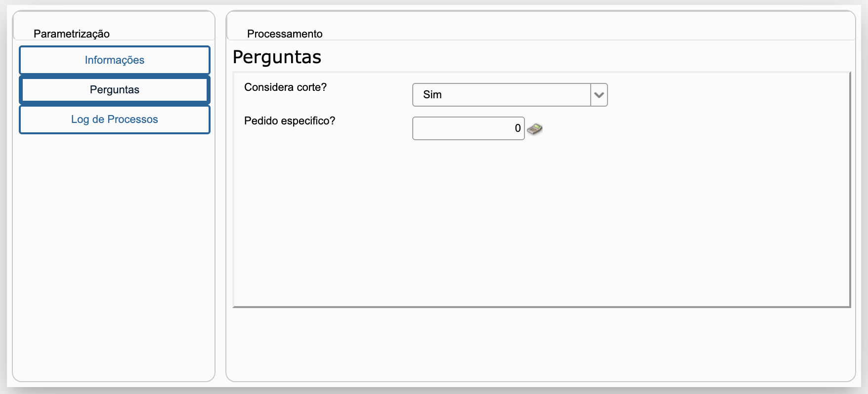Click the value 0 in the Pedido field

tap(518, 128)
